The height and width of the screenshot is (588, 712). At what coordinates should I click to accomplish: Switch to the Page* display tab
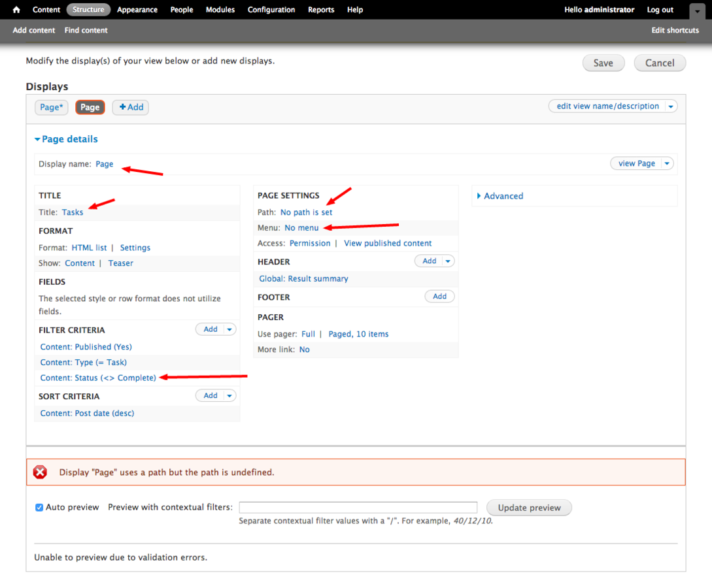(x=51, y=107)
